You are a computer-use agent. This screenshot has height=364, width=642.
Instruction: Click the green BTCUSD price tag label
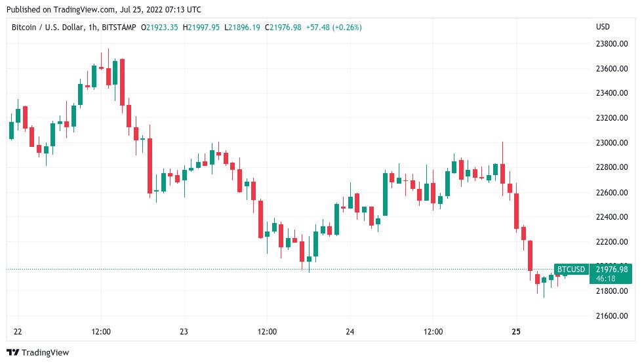(x=571, y=270)
